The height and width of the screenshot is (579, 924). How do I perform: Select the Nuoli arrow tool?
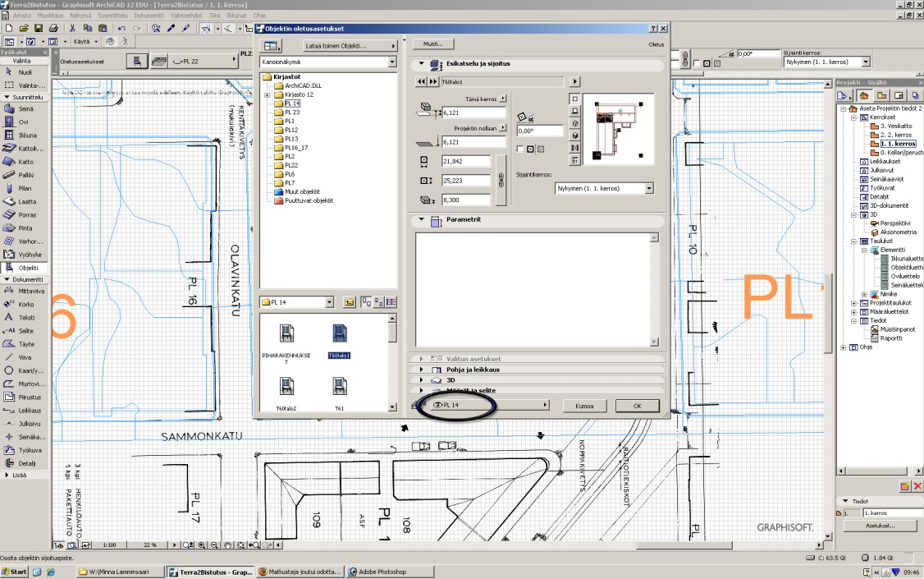[x=24, y=72]
